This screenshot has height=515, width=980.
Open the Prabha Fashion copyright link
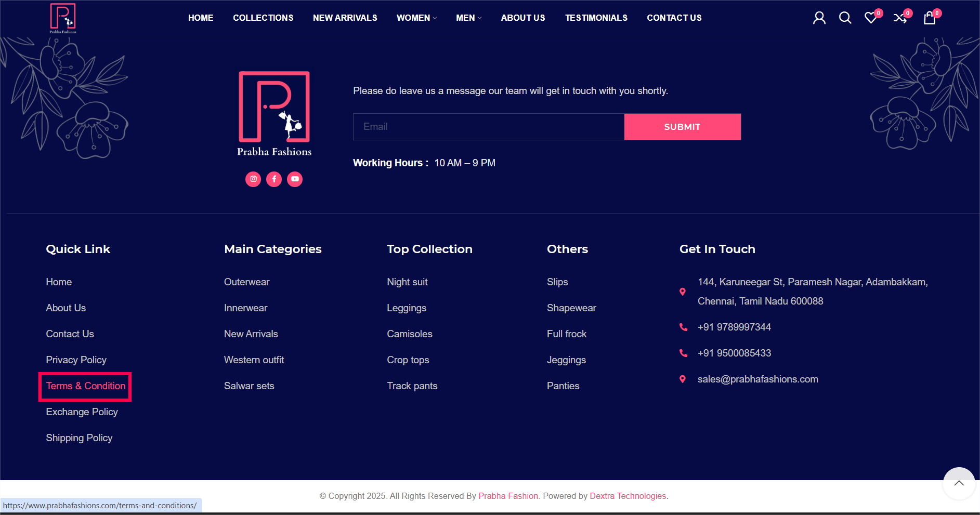[x=508, y=496]
